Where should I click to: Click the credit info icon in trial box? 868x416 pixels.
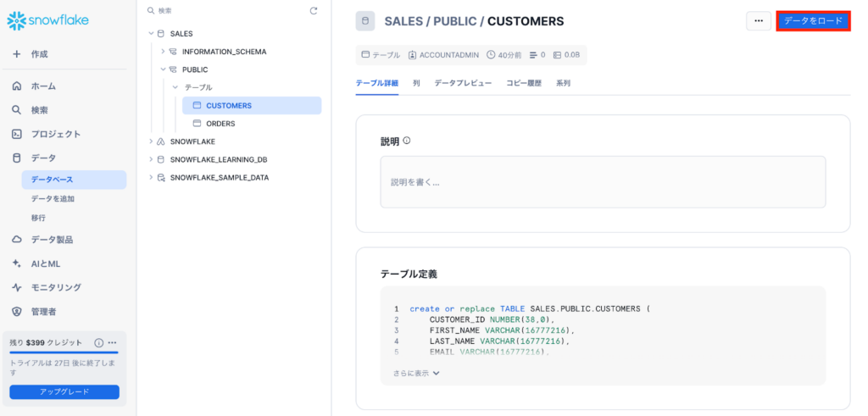click(x=99, y=343)
